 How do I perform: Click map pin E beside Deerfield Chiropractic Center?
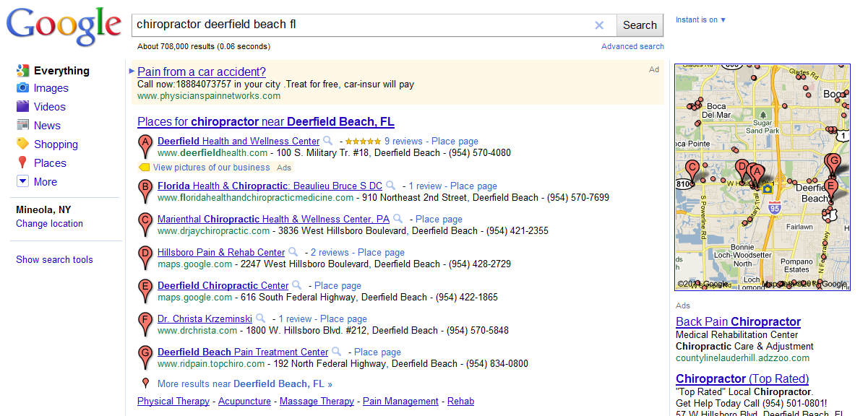(x=145, y=291)
